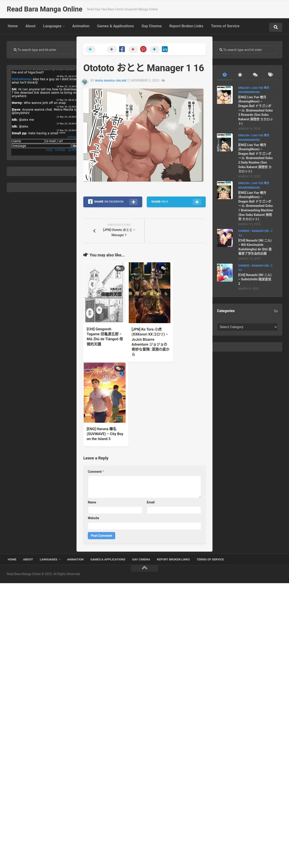Open Games & Applications in top navigation
This screenshot has width=289, height=868.
click(x=115, y=26)
